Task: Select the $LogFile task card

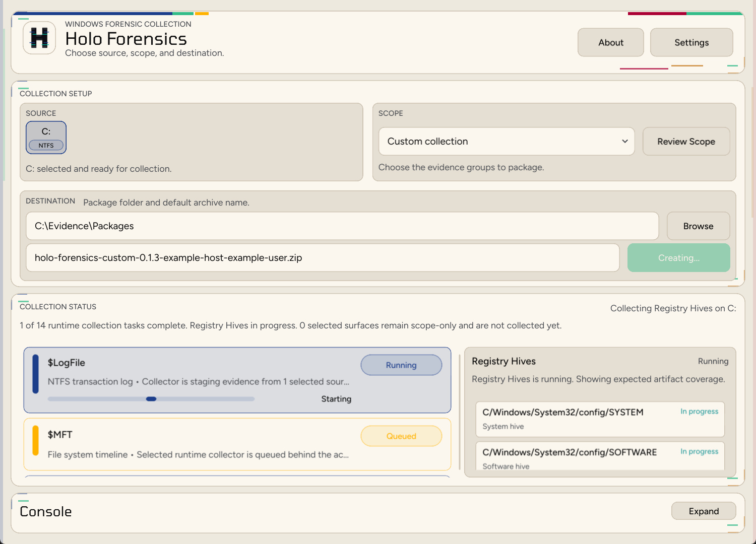Action: (x=237, y=380)
